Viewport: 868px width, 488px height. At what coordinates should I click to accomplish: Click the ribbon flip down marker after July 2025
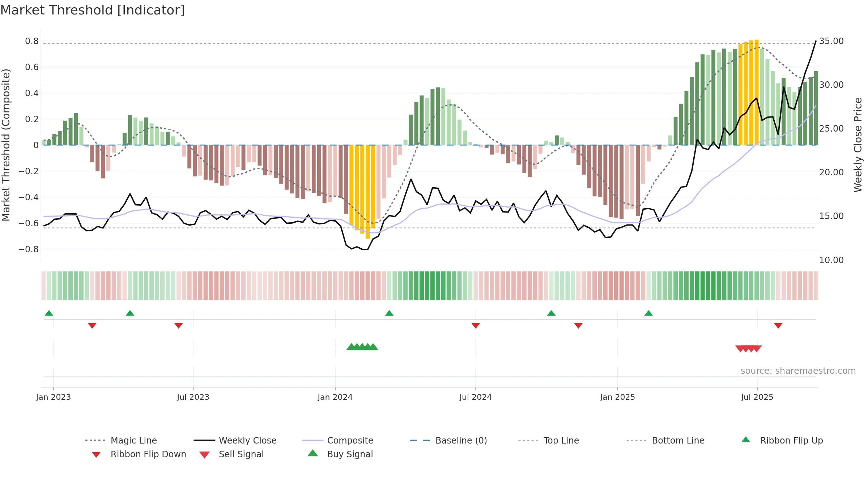point(778,326)
